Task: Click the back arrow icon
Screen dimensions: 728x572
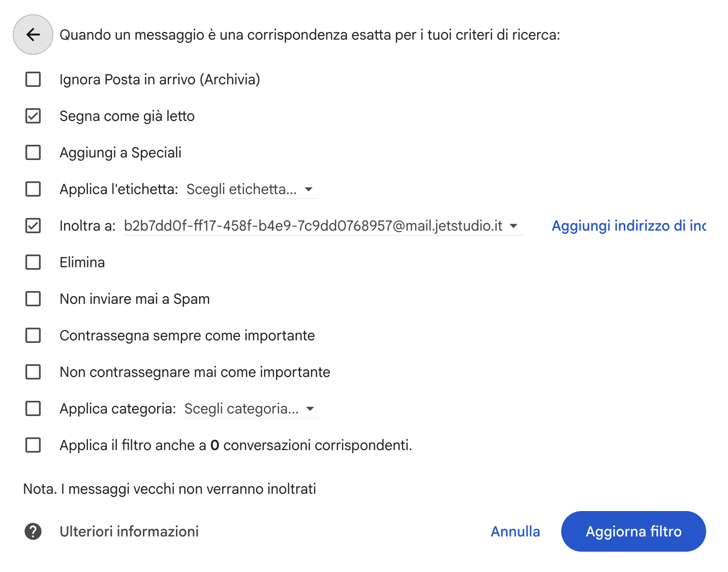Action: pyautogui.click(x=33, y=35)
